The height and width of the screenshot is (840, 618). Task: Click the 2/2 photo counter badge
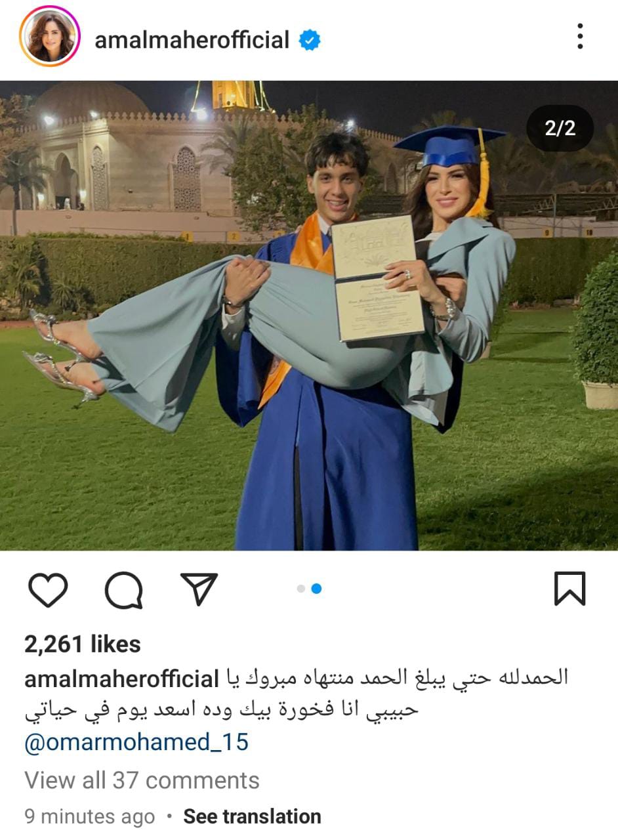tap(560, 128)
